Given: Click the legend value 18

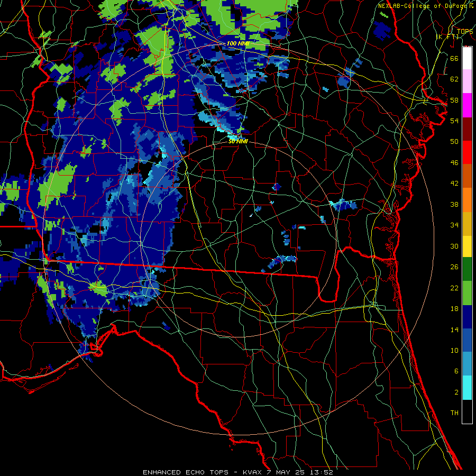Looking at the screenshot, I should pos(454,309).
